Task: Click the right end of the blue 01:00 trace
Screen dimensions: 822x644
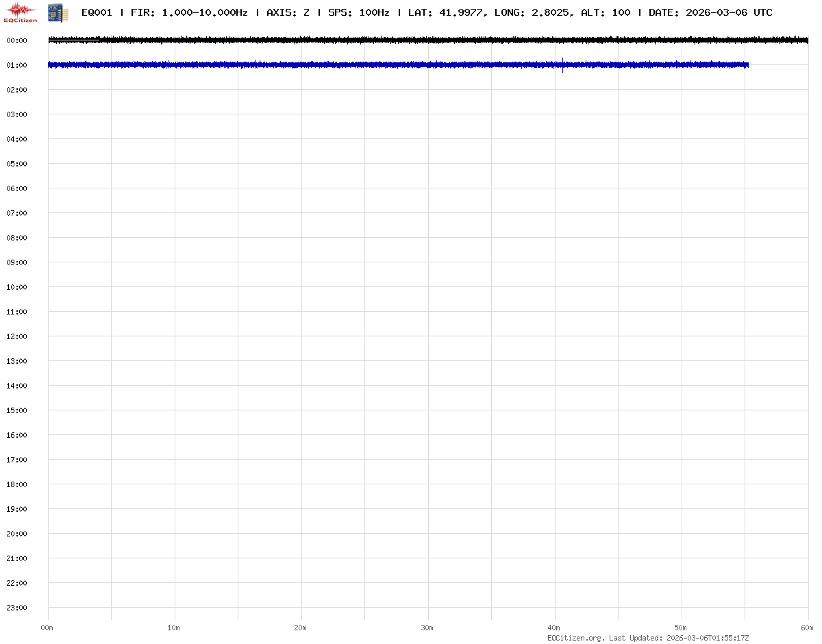Action: [747, 65]
